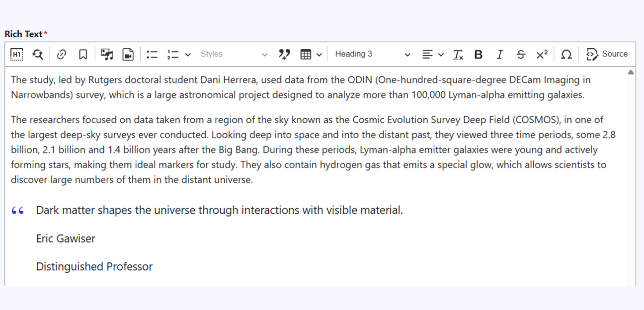Insert a video file via the toolbar icon
Image resolution: width=644 pixels, height=310 pixels.
(128, 55)
